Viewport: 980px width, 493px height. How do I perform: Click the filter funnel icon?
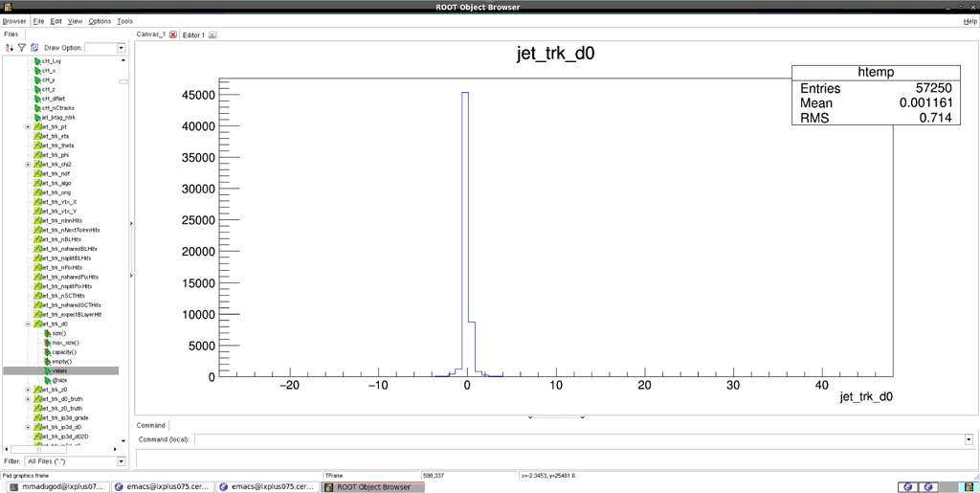point(21,48)
